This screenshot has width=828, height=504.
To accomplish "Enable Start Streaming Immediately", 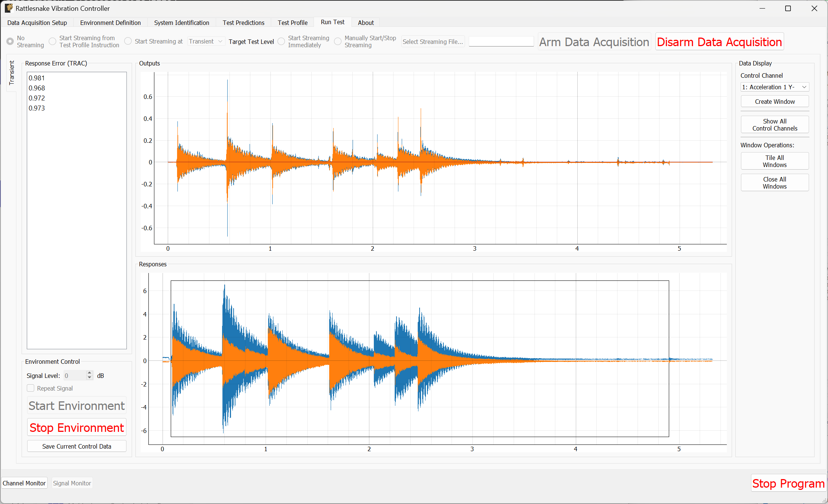I will coord(281,41).
